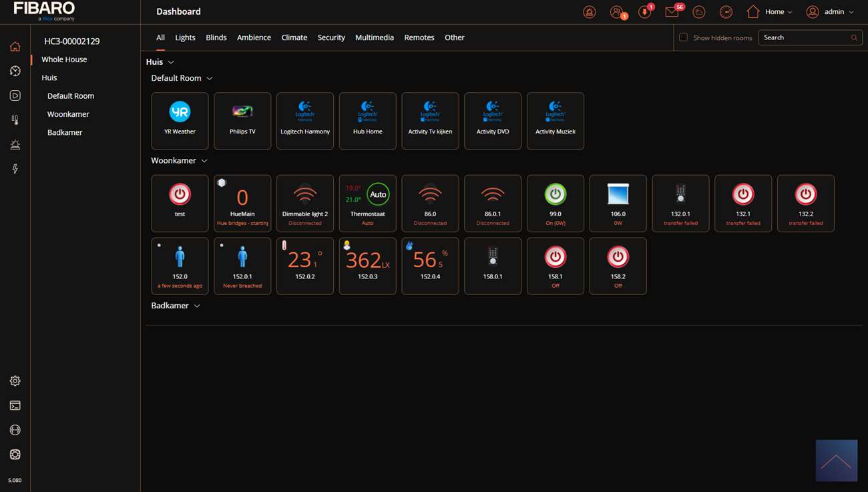
Task: Open the climate thermometer sidebar icon
Action: click(x=15, y=120)
